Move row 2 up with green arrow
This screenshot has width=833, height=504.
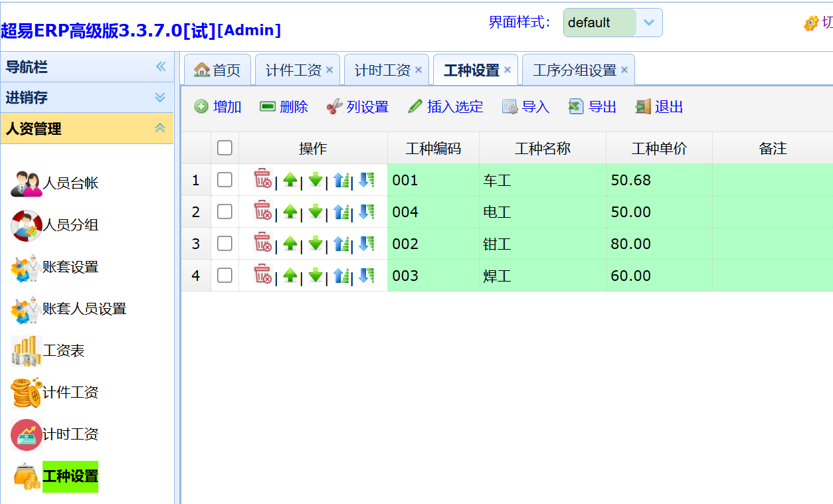(290, 212)
